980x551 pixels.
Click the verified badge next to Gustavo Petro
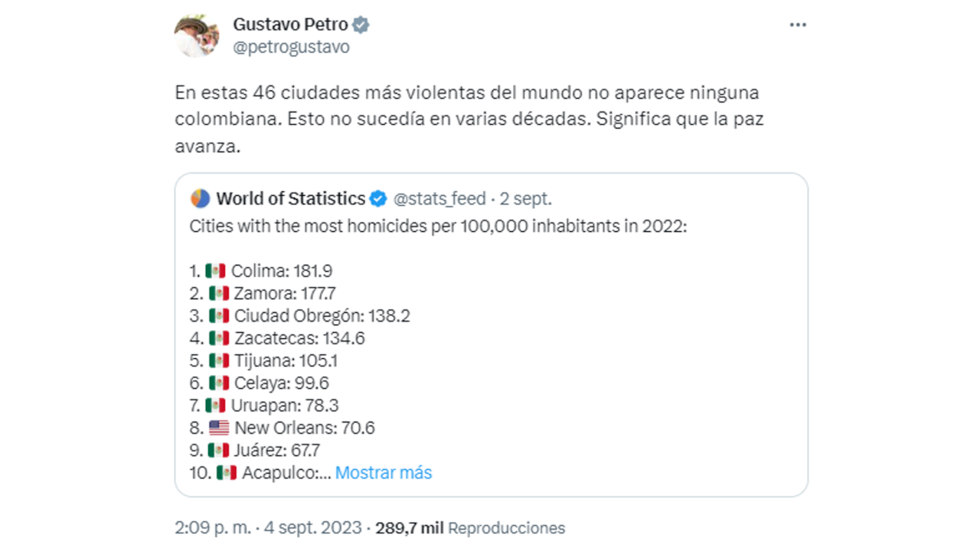click(361, 24)
